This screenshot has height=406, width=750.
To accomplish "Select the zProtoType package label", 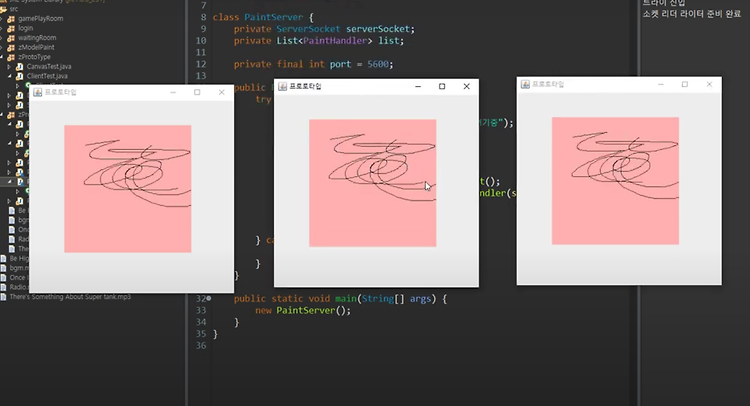I will 34,57.
